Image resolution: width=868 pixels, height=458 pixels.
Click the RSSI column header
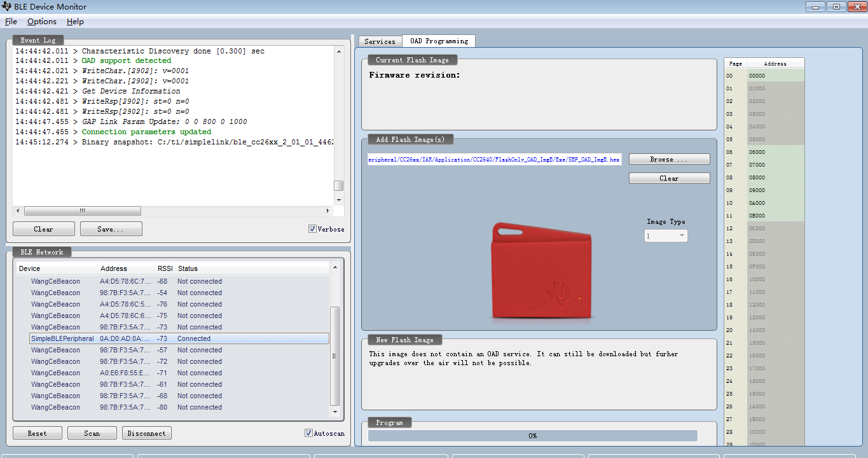tap(165, 268)
